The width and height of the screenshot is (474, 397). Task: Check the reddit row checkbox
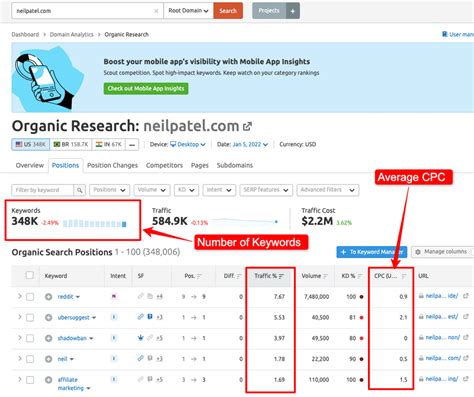point(30,297)
